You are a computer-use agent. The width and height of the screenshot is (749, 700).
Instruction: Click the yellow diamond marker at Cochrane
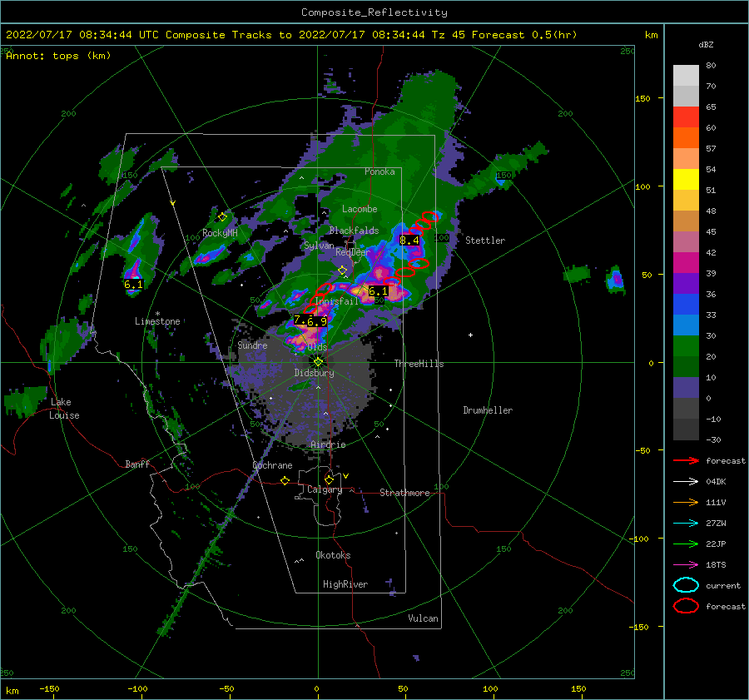(285, 480)
